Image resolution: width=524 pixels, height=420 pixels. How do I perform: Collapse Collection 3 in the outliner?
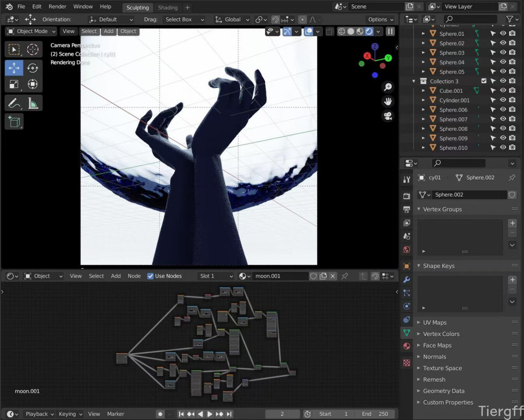[414, 81]
